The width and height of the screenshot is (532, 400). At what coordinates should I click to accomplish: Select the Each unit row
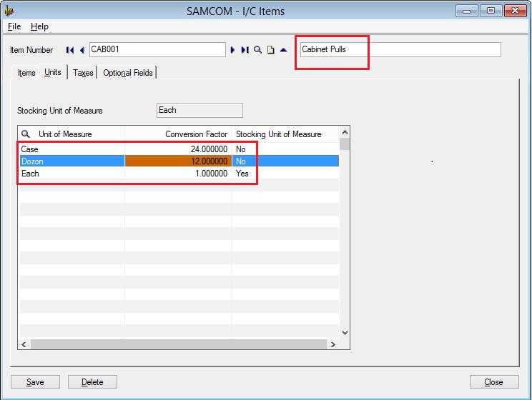coord(179,174)
